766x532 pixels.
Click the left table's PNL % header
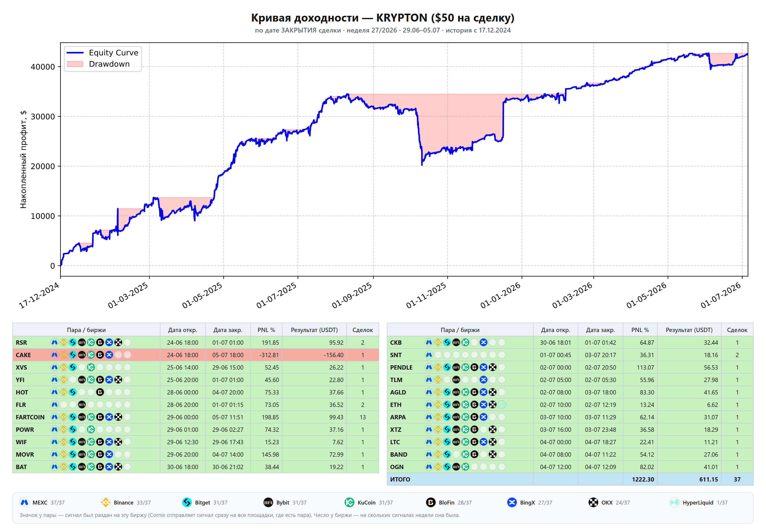tap(266, 330)
